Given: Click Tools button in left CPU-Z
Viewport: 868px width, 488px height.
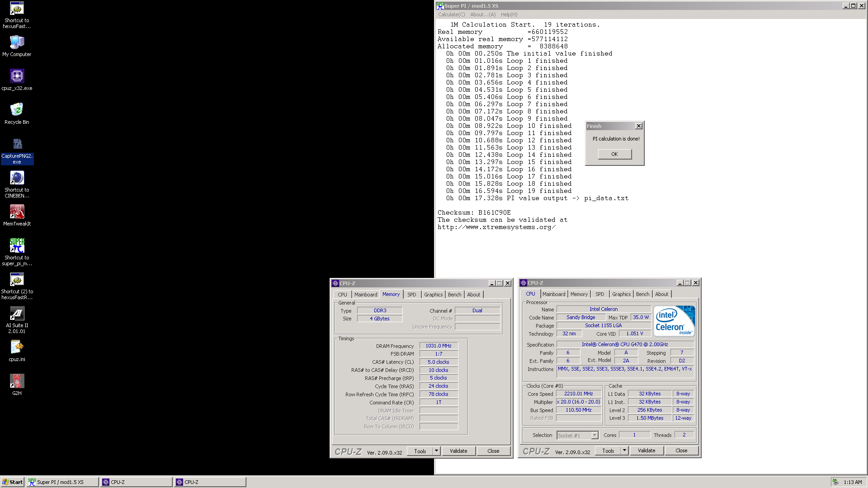Looking at the screenshot, I should 420,451.
